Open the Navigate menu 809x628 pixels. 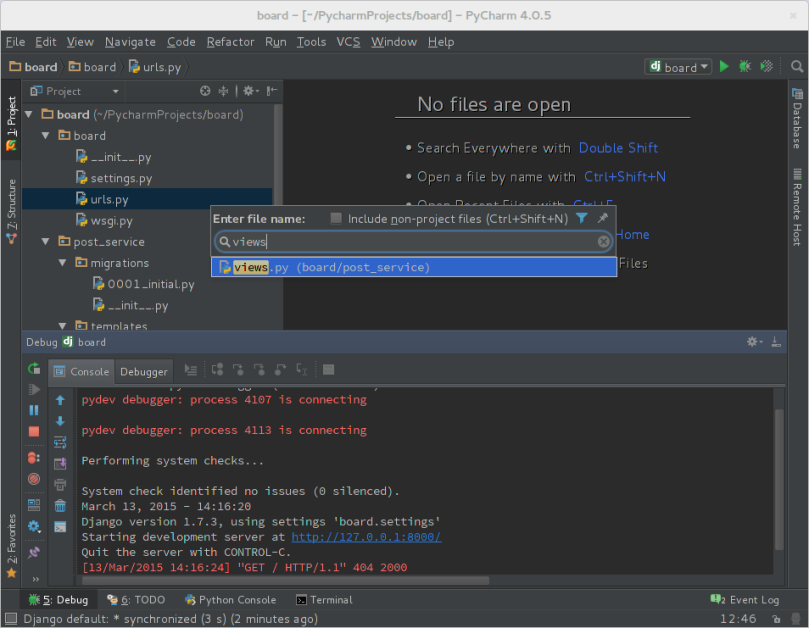click(x=130, y=42)
